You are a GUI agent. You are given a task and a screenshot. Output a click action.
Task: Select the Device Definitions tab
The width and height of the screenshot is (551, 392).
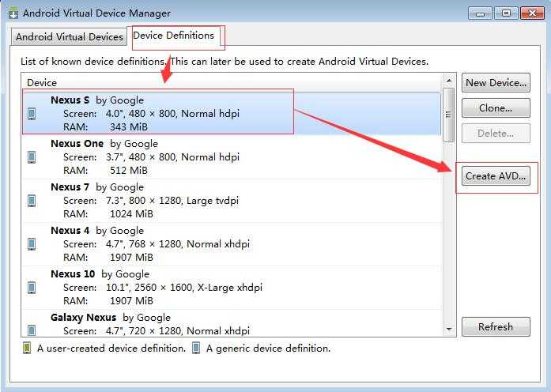point(174,36)
